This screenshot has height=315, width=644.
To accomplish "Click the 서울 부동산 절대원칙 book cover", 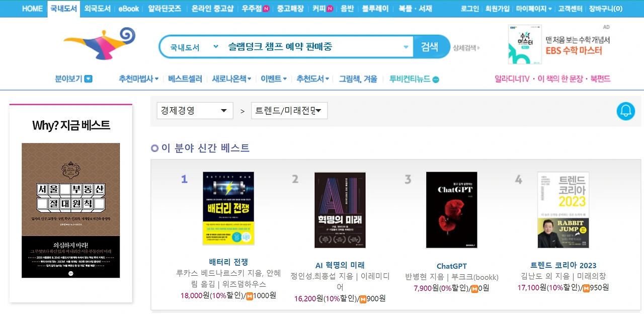I will (x=71, y=210).
